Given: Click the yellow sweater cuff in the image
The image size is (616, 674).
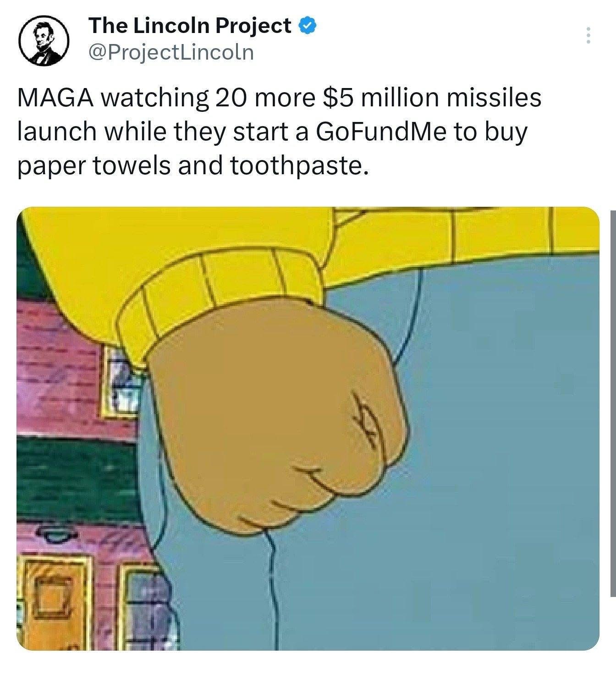Looking at the screenshot, I should click(x=215, y=304).
